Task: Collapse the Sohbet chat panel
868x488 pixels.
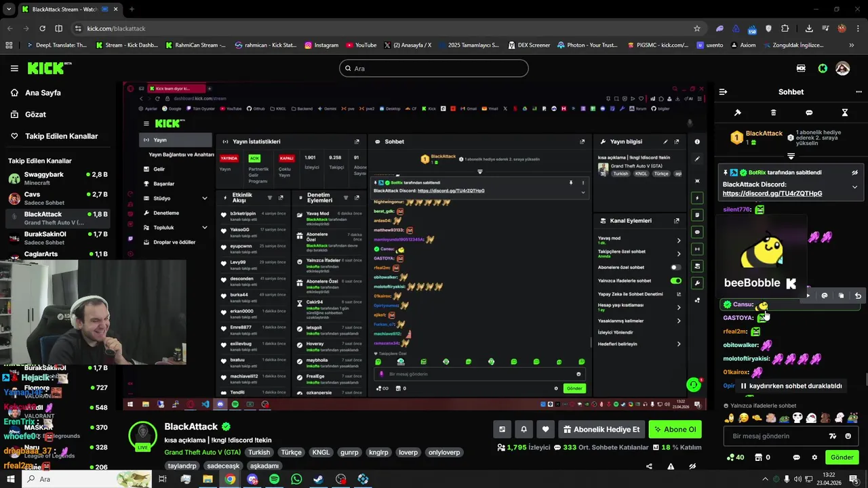Action: pyautogui.click(x=723, y=91)
